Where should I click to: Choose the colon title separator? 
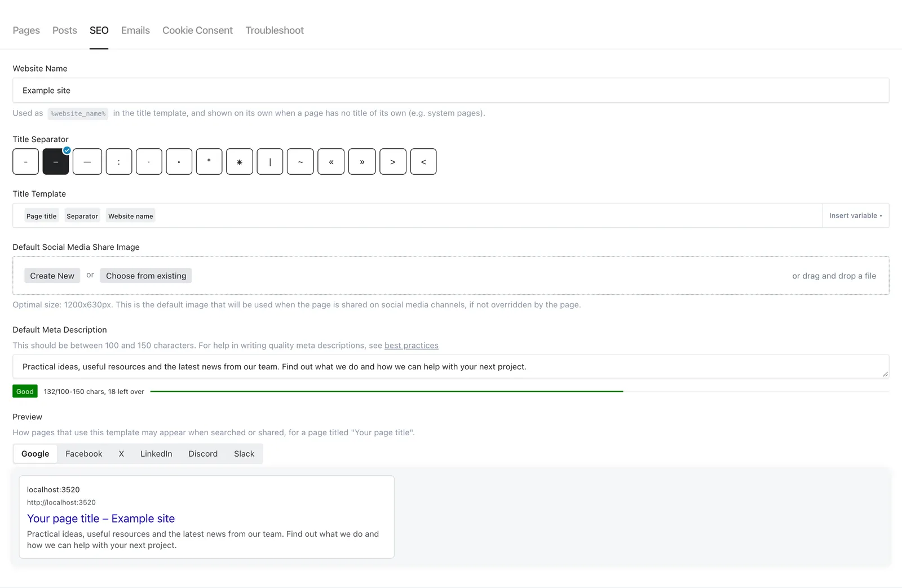click(x=119, y=162)
